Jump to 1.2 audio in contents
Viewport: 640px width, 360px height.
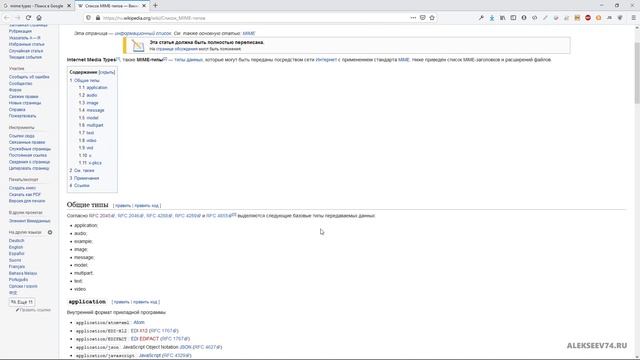pyautogui.click(x=88, y=95)
